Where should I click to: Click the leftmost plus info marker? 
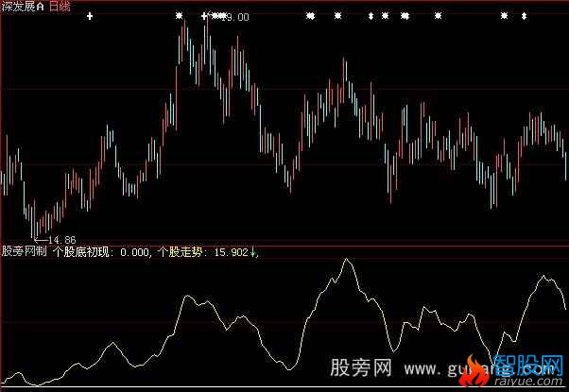tap(90, 16)
